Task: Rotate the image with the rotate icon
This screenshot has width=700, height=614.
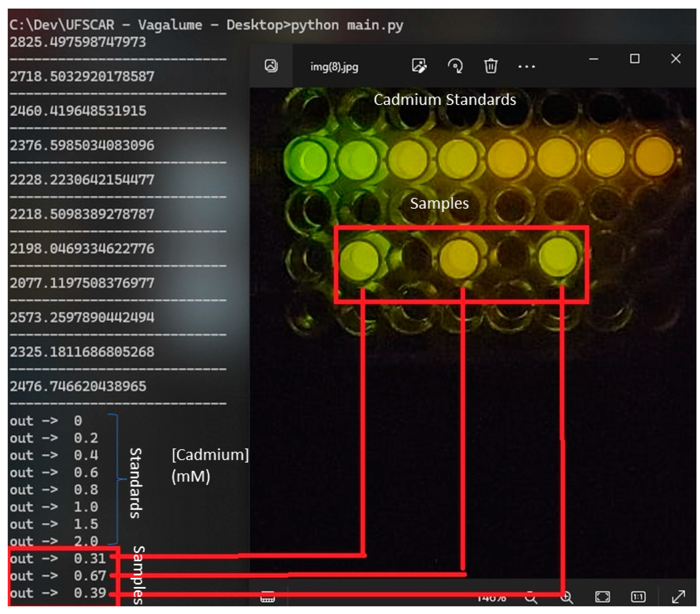Action: click(x=455, y=66)
